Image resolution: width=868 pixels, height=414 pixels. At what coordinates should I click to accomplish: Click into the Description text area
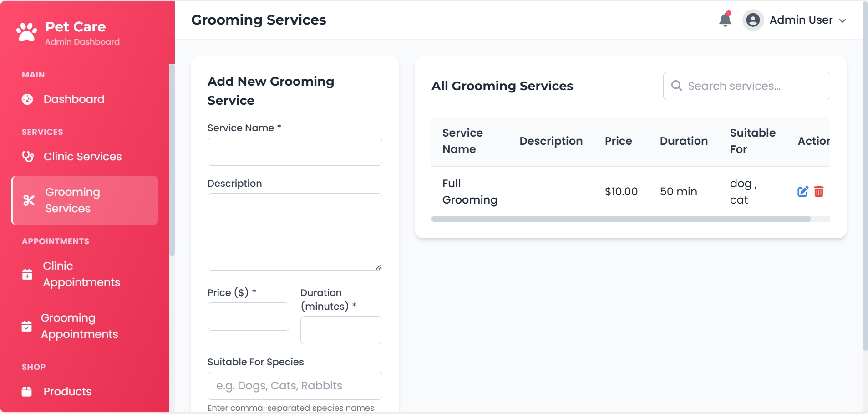click(294, 231)
